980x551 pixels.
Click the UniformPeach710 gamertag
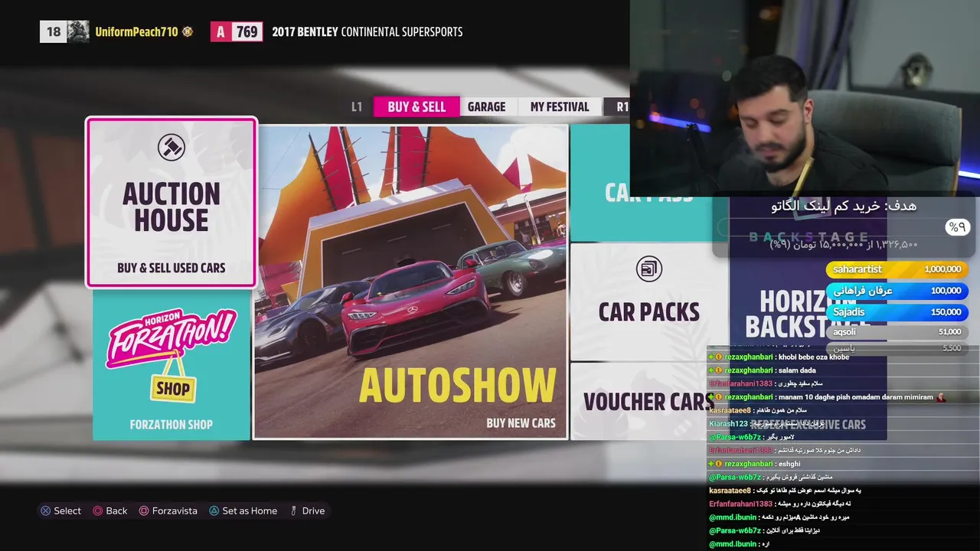[136, 32]
